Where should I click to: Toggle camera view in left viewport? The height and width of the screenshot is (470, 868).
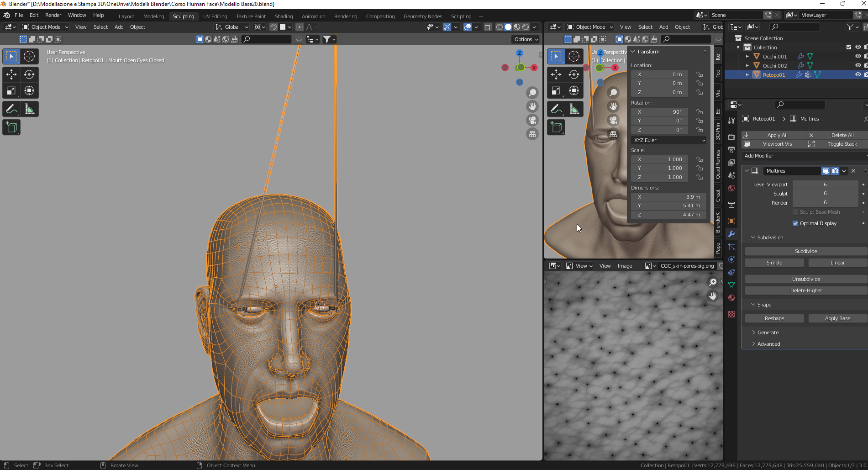(x=532, y=120)
